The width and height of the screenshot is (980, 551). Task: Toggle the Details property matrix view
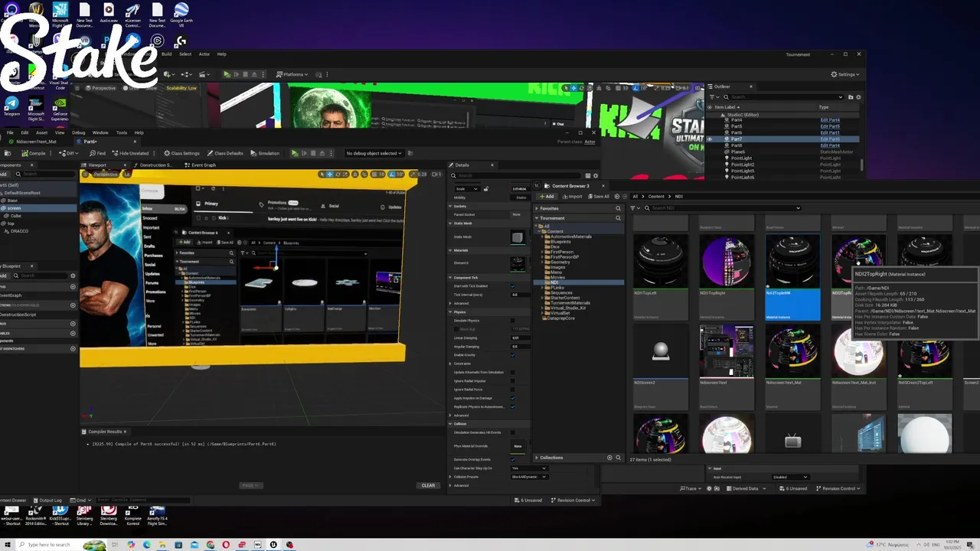click(588, 176)
